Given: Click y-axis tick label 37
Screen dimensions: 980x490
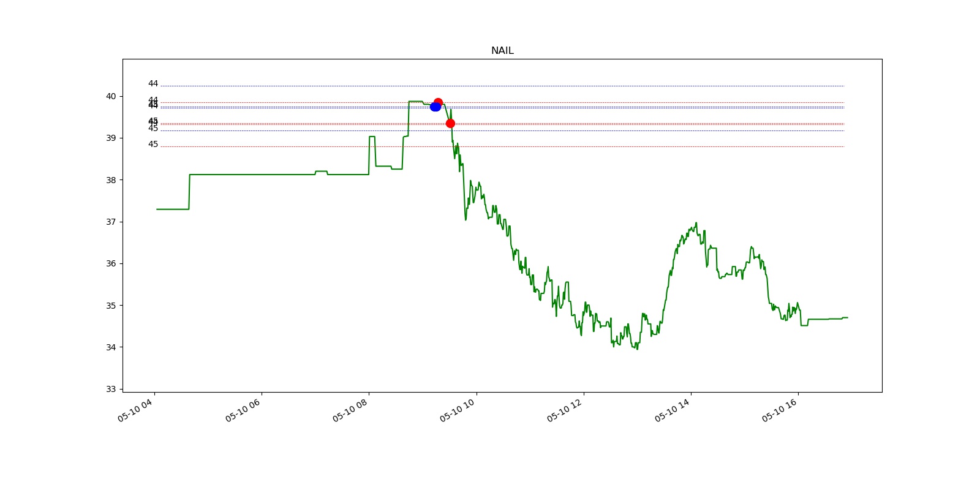Looking at the screenshot, I should (x=111, y=222).
